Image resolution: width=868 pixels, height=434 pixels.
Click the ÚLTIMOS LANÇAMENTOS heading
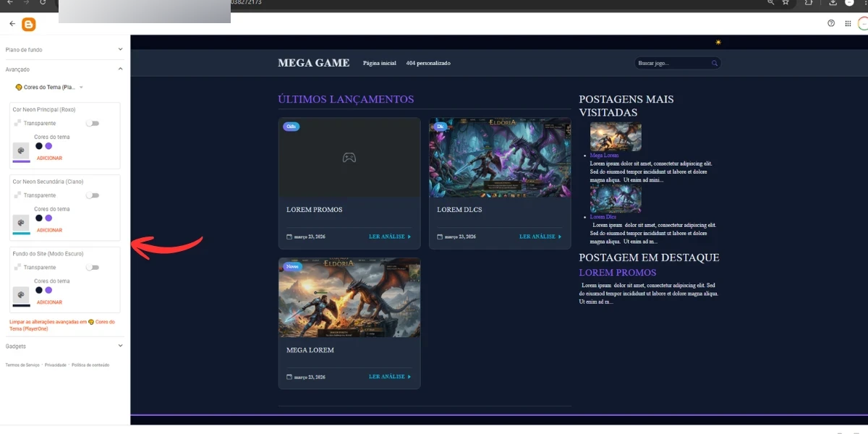pyautogui.click(x=346, y=100)
